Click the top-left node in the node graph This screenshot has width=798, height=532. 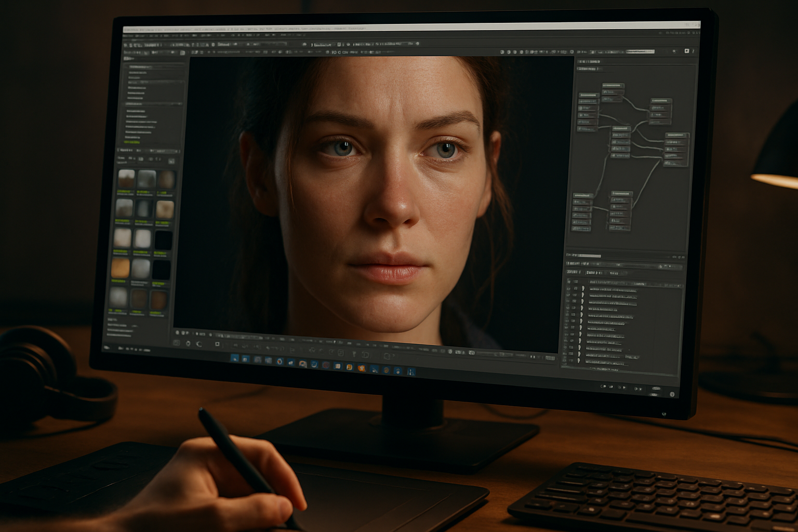(588, 112)
